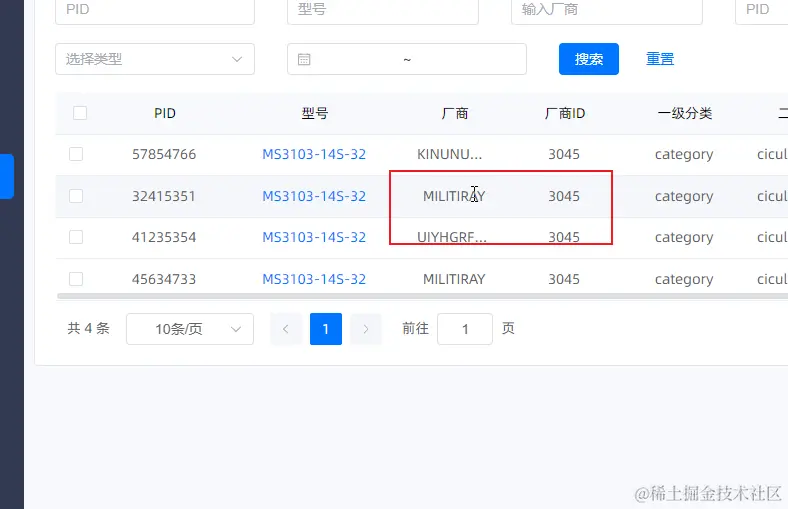Viewport: 788px width, 509px height.
Task: Click the PID column header
Action: (165, 113)
